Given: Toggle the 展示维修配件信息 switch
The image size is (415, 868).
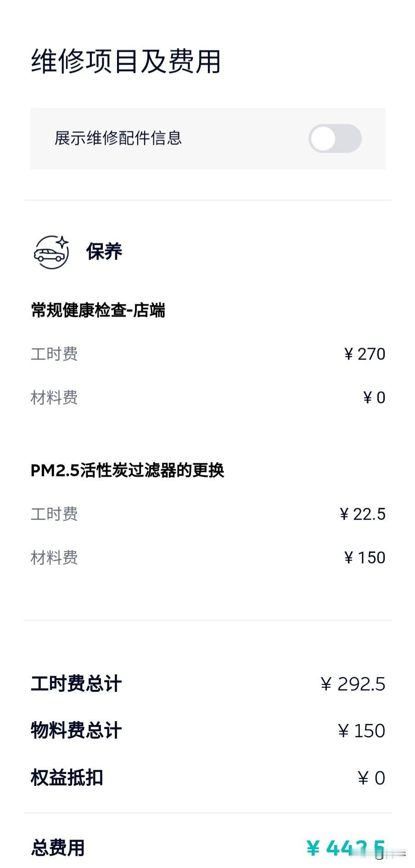Looking at the screenshot, I should coord(335,139).
